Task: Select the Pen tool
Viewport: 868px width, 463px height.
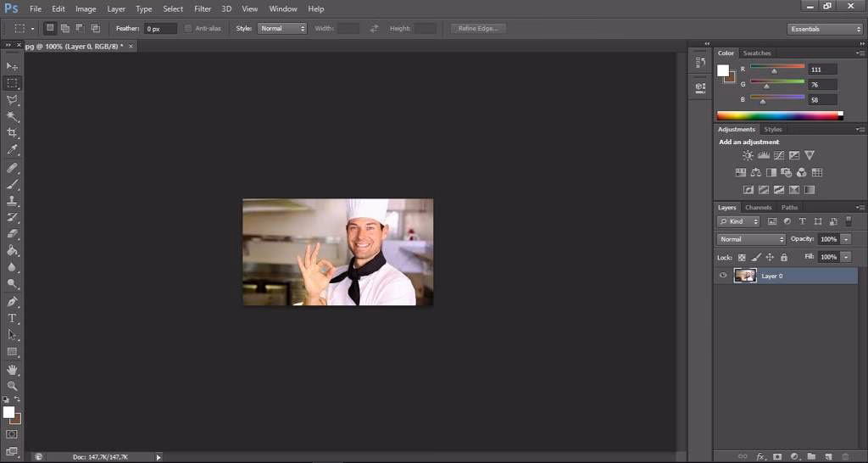Action: tap(13, 301)
